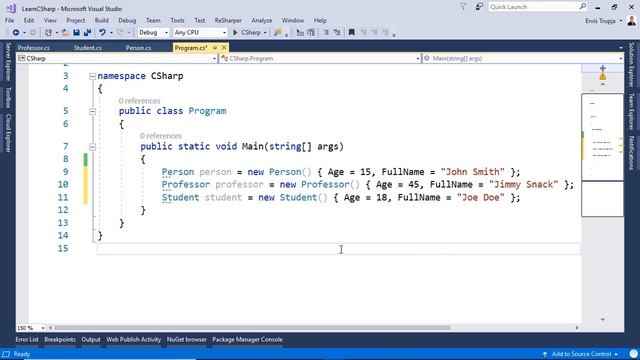
Task: Click the user account avatar icon
Action: tap(631, 20)
